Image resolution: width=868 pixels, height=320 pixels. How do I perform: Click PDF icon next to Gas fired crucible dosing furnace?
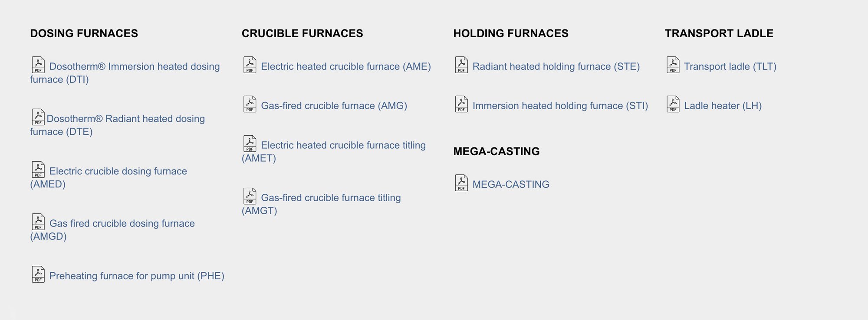pos(38,222)
